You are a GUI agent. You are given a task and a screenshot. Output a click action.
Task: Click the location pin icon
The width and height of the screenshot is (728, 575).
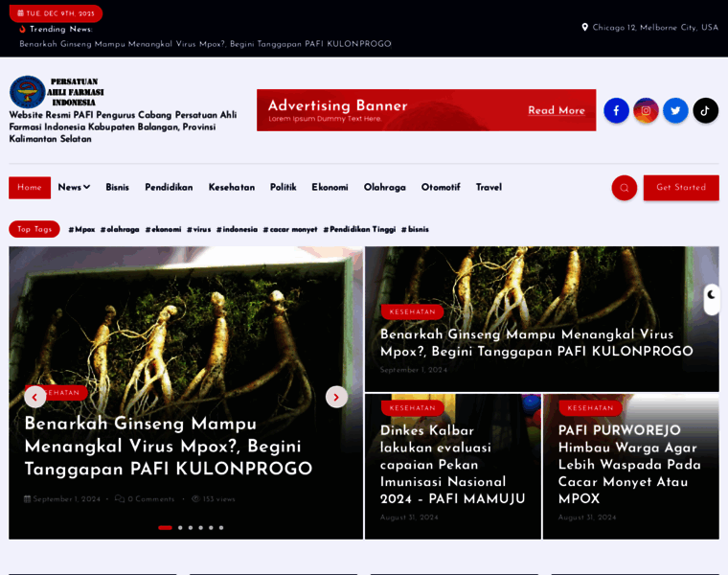[584, 28]
